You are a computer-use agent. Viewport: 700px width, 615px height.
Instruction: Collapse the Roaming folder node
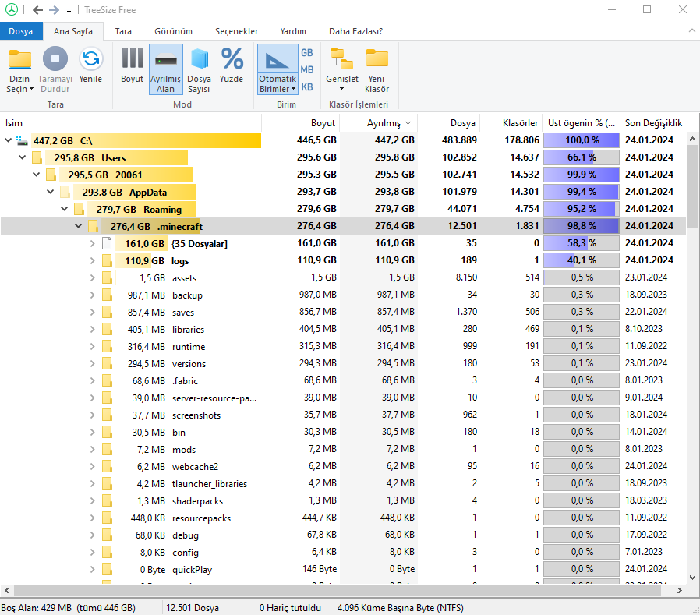(64, 208)
